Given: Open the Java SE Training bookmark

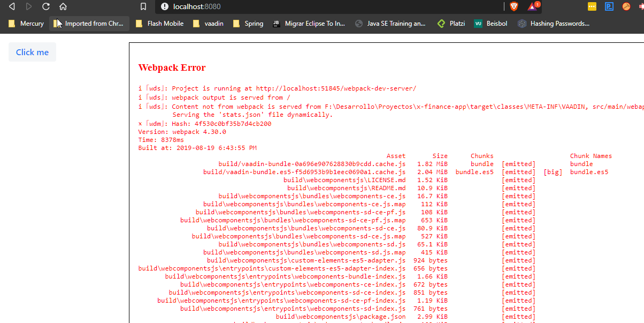Looking at the screenshot, I should click(x=390, y=24).
